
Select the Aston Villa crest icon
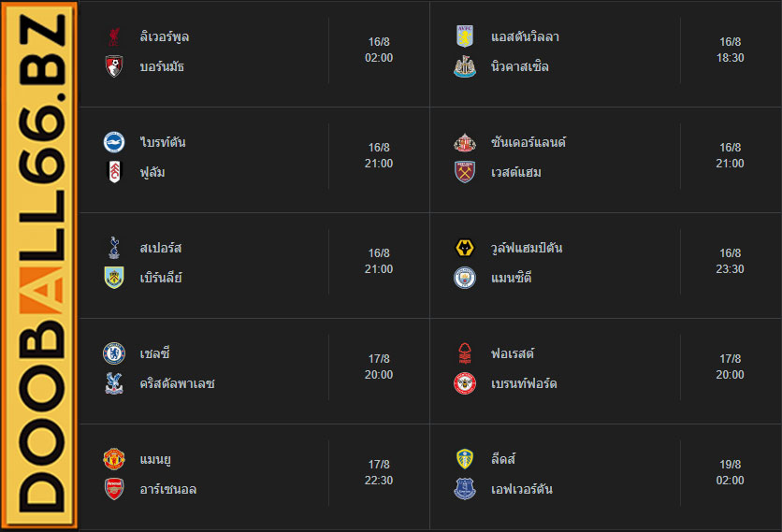click(x=465, y=36)
